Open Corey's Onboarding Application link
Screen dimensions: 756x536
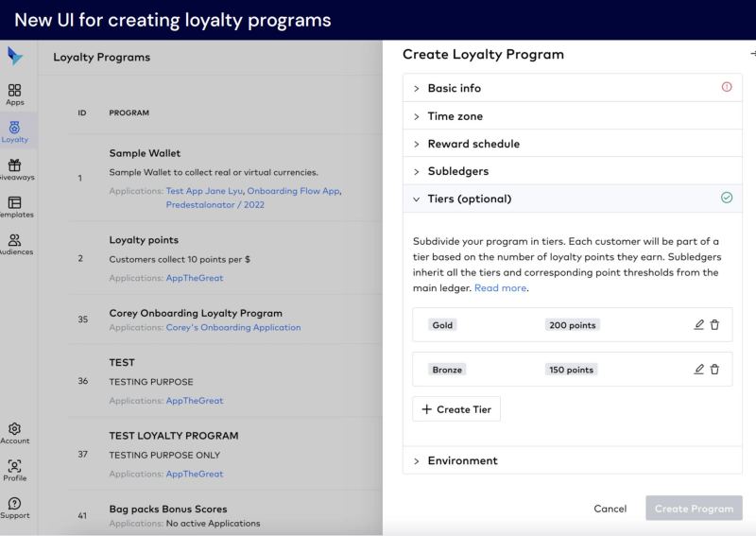point(233,327)
